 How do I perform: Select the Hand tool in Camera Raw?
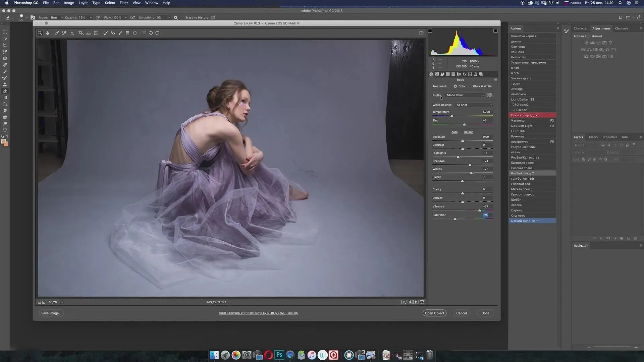[x=47, y=33]
